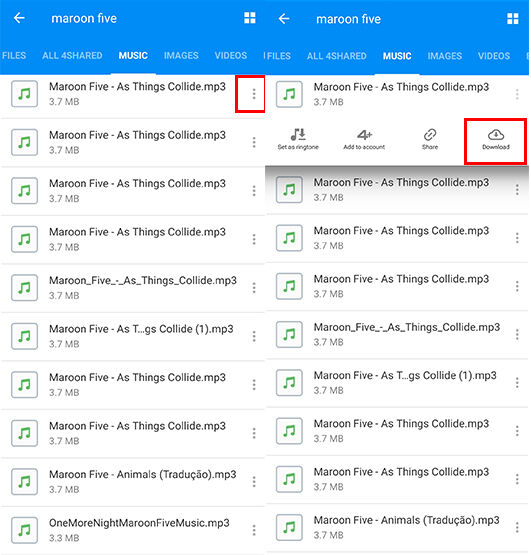Viewport: 531px width, 555px height.
Task: Switch to grid view in the right screen
Action: (513, 18)
